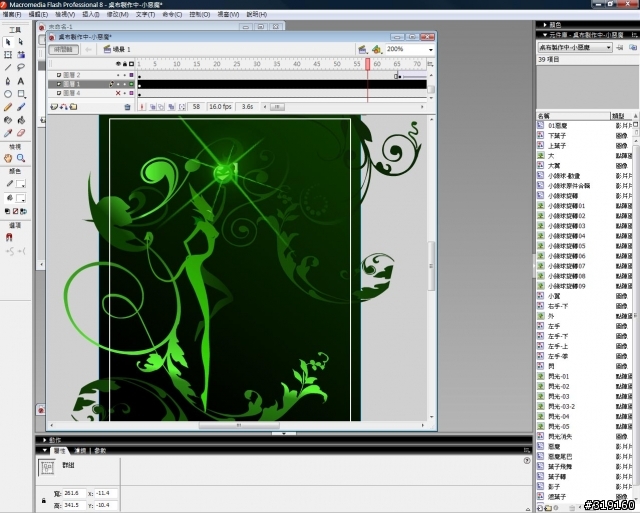640x513 pixels.
Task: Open the View menu
Action: 65,14
